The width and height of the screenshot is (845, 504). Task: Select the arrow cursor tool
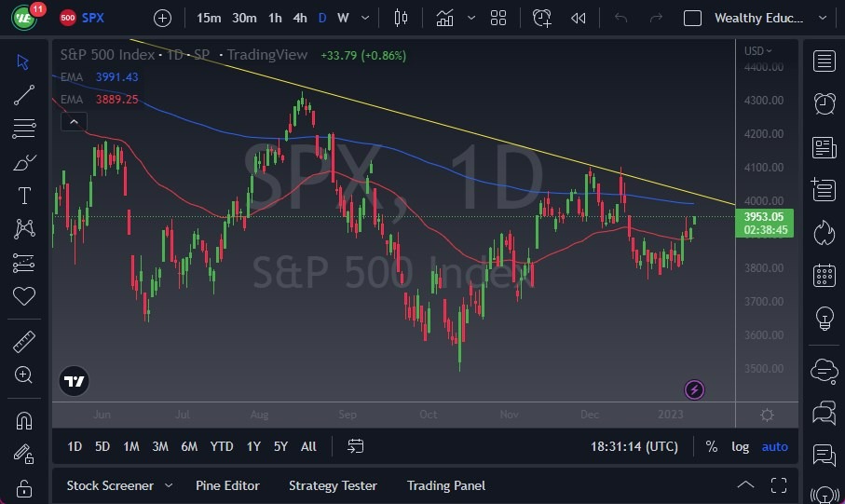pos(22,61)
